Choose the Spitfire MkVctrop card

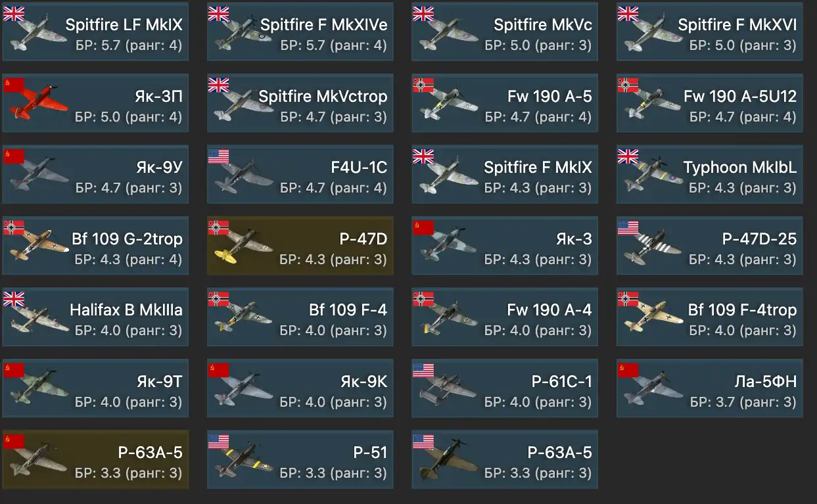(300, 103)
